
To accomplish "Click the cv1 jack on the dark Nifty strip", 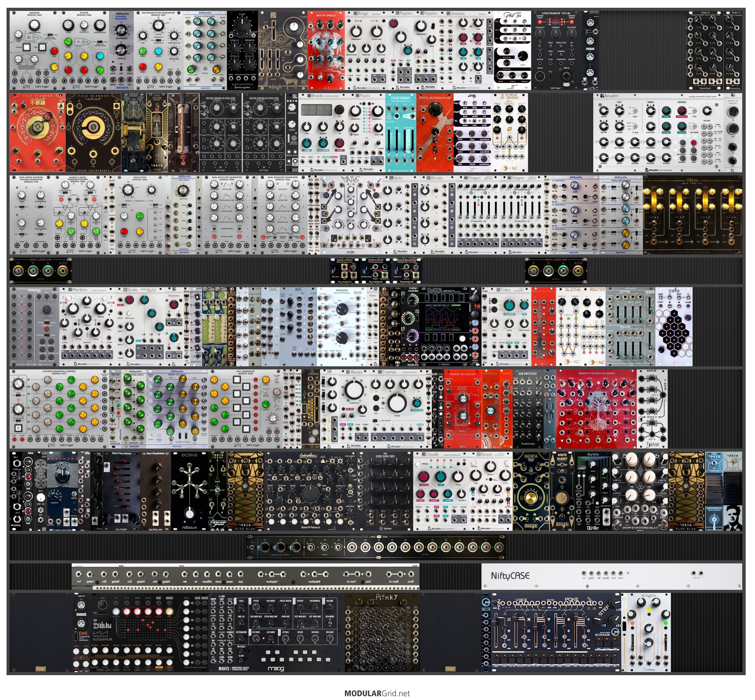I will [79, 575].
